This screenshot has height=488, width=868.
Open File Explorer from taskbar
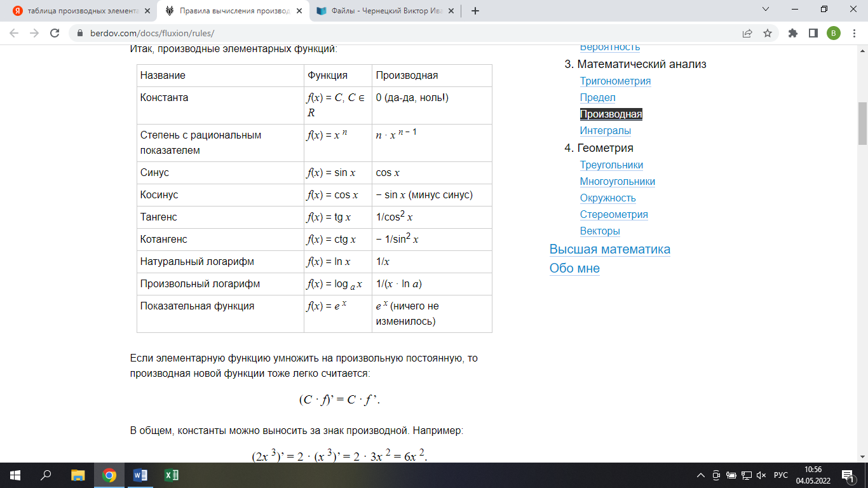pos(78,475)
